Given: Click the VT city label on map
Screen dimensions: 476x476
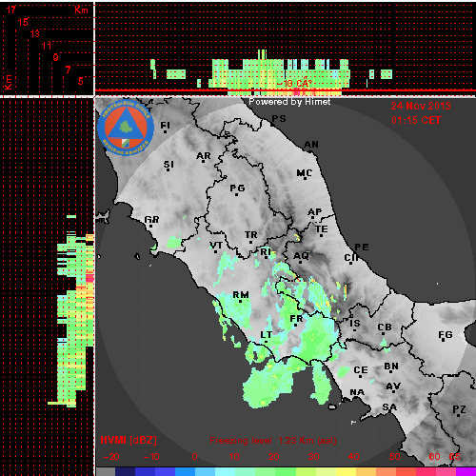Looking at the screenshot, I should pyautogui.click(x=216, y=246).
